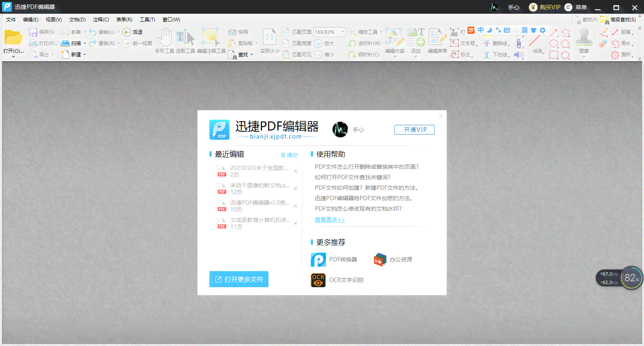Open the File (文件) menu
Image resolution: width=644 pixels, height=346 pixels.
(x=11, y=19)
